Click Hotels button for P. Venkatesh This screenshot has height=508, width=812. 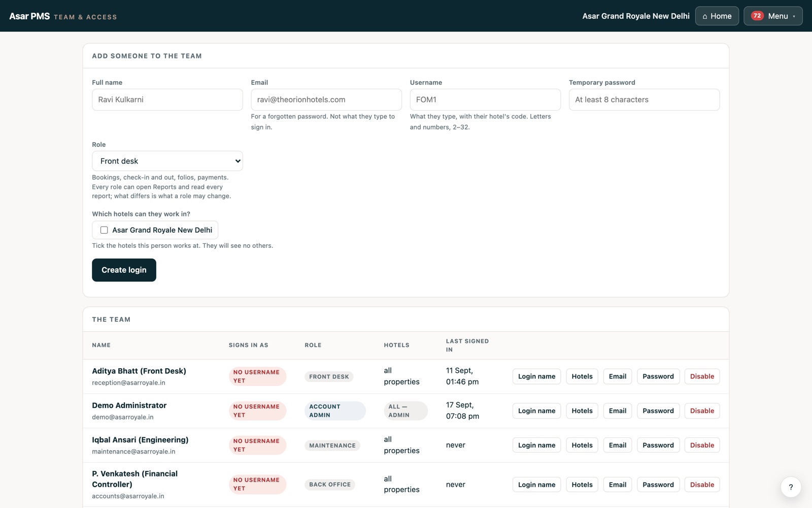tap(582, 485)
